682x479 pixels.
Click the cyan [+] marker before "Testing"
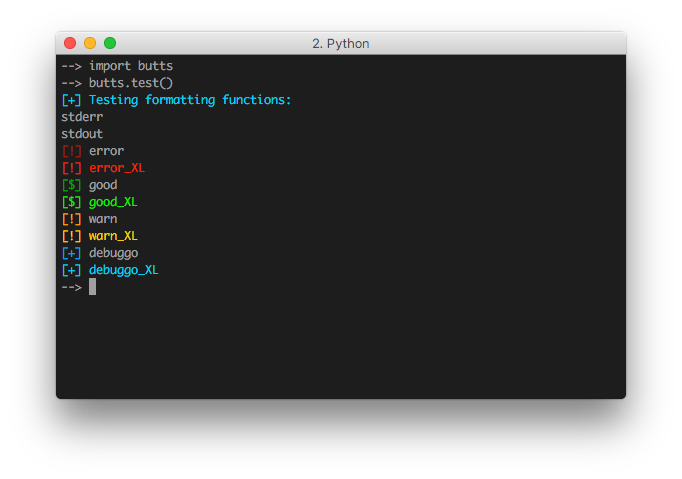coord(71,100)
